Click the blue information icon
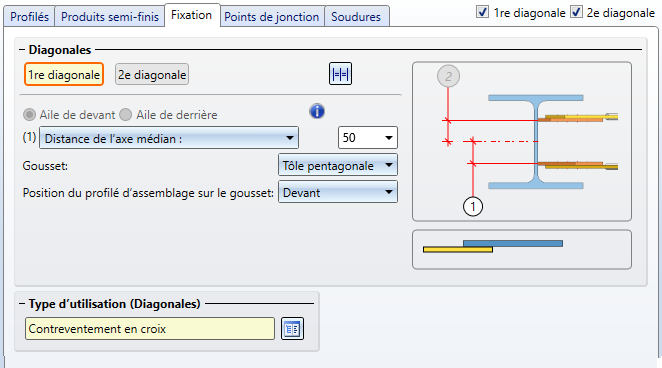Screen dimensions: 662x368 pos(317,111)
